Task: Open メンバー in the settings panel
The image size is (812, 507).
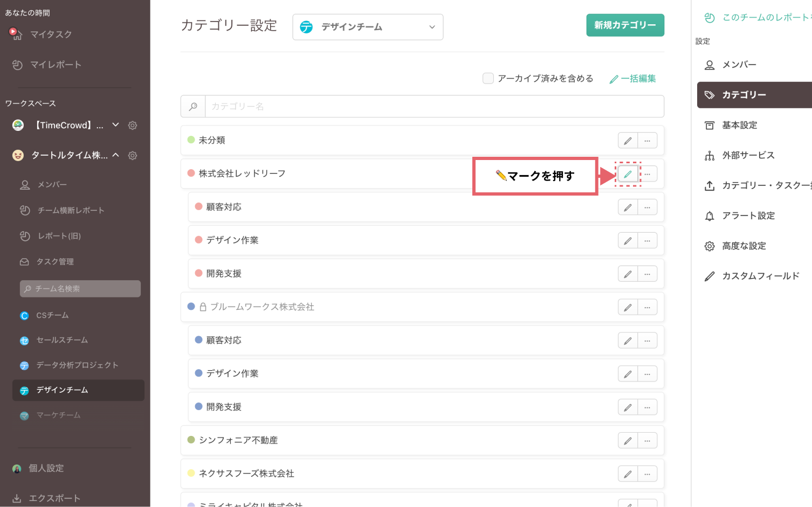Action: (x=739, y=65)
